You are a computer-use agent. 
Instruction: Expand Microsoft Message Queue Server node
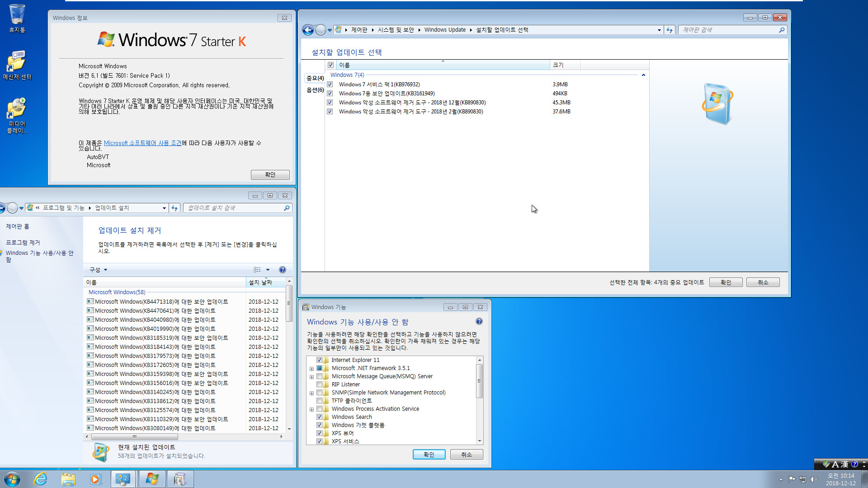[311, 377]
